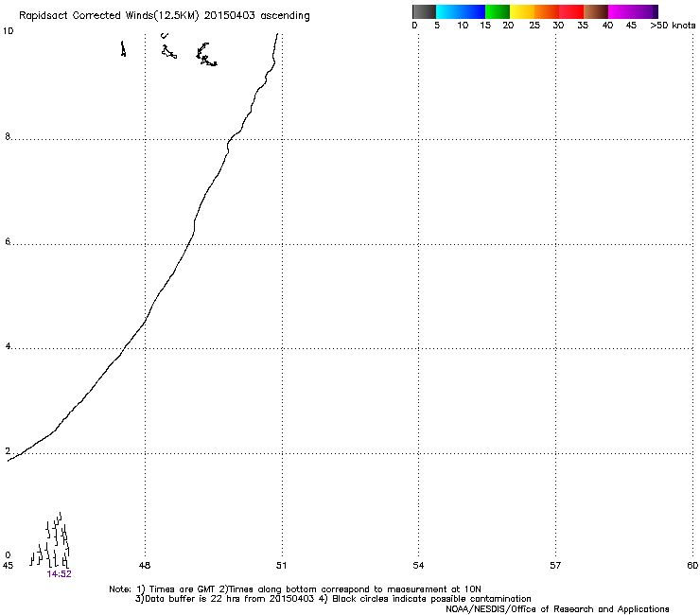Click the legend number 25

pos(534,26)
